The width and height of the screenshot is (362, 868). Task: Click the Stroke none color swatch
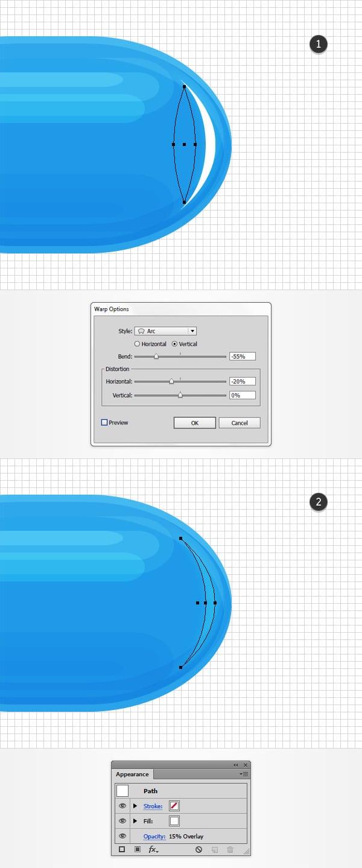coord(174,806)
